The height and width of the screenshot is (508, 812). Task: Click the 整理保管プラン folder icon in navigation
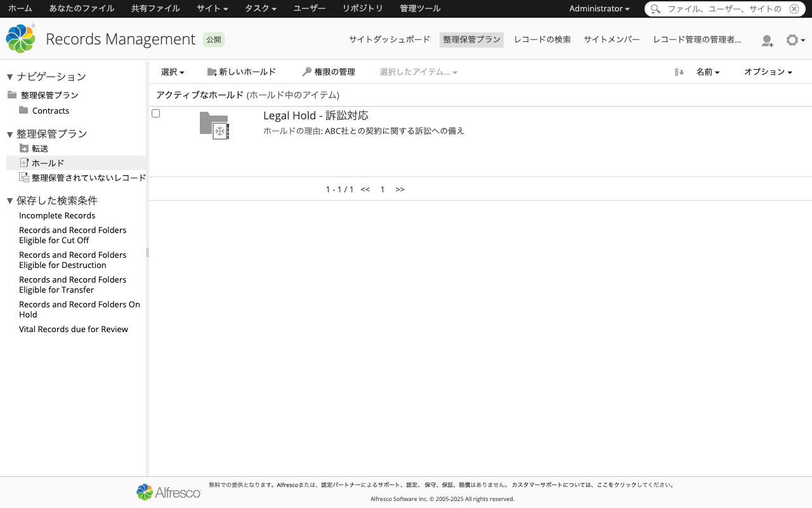click(12, 95)
